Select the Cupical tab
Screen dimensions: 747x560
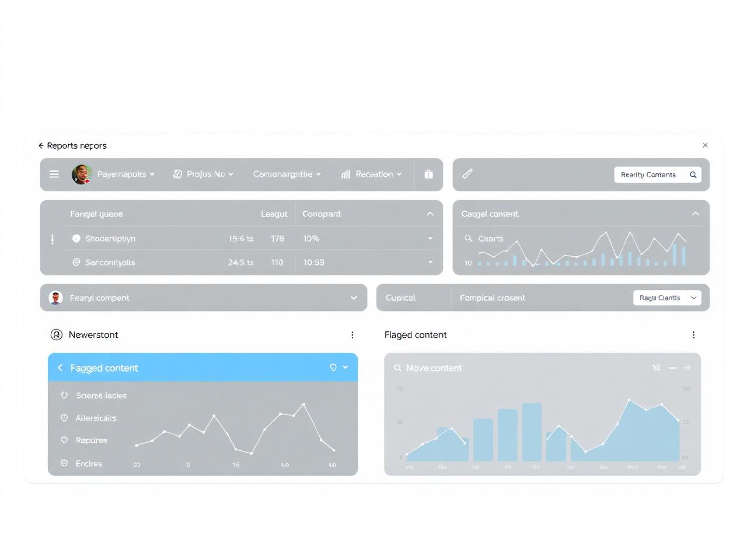click(400, 298)
